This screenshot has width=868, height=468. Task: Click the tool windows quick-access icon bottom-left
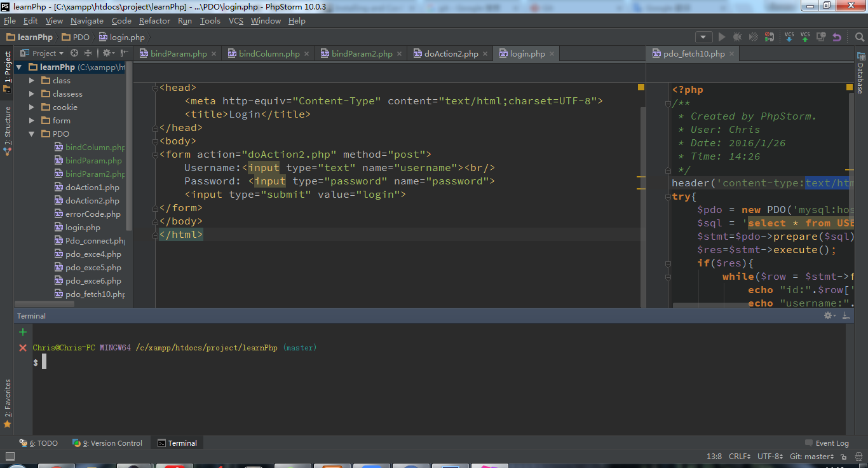point(9,457)
